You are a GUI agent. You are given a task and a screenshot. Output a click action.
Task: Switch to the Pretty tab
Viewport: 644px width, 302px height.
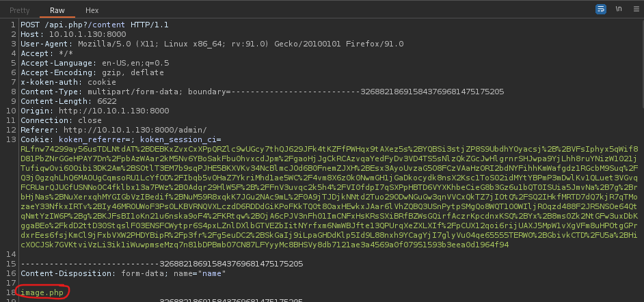click(x=20, y=10)
